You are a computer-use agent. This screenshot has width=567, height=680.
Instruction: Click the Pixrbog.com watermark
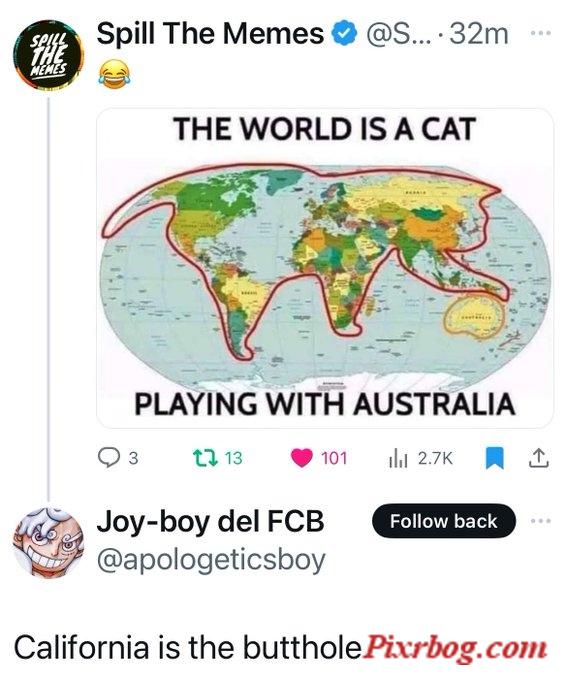point(454,648)
